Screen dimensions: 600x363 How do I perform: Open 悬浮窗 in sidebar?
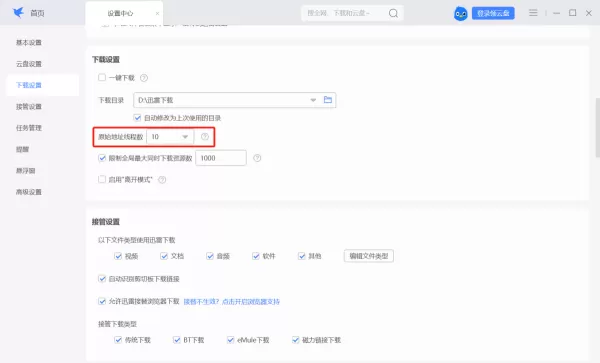click(x=26, y=171)
